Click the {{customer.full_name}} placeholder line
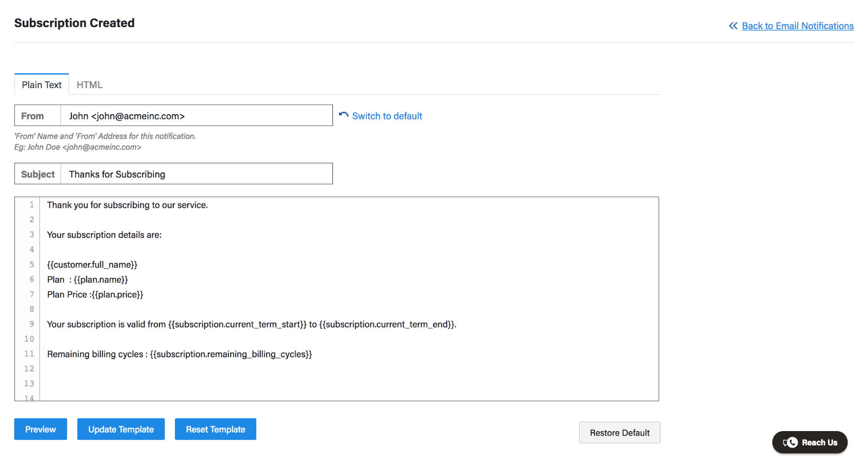 point(92,265)
